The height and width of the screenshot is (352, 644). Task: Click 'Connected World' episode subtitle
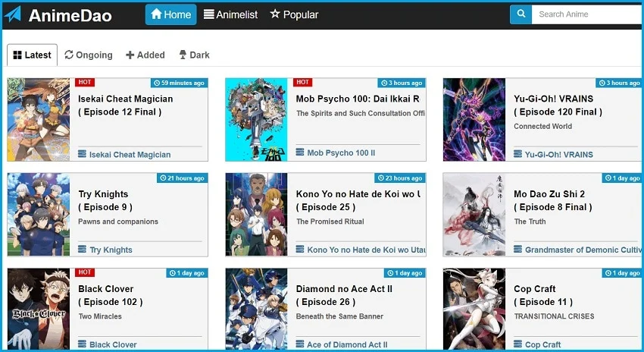tap(542, 126)
